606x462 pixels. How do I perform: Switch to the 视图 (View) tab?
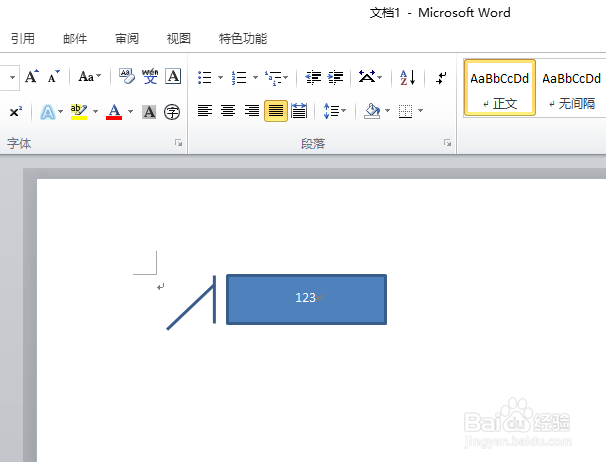(179, 39)
